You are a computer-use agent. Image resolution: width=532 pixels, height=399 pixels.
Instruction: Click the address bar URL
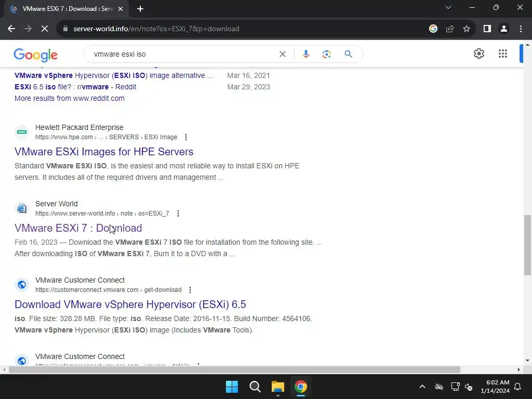(156, 29)
